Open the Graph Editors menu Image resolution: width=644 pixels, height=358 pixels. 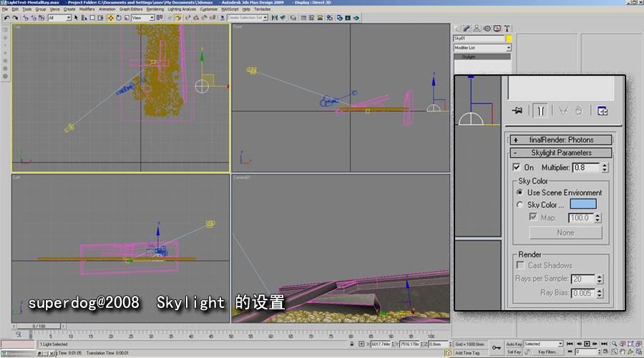(131, 9)
